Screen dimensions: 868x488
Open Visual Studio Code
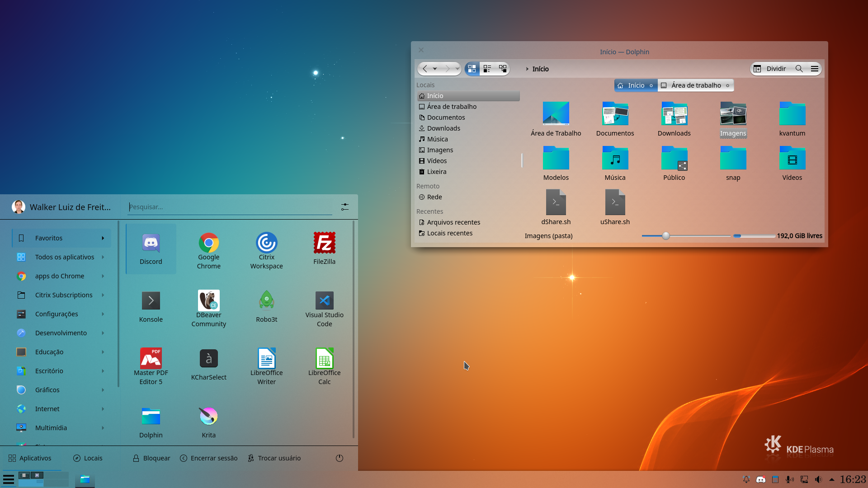(x=325, y=307)
